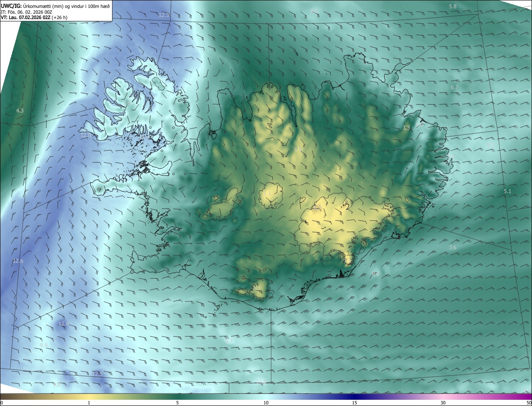The image size is (532, 406).
Task: Click the color scale tick label 10
Action: tap(266, 403)
